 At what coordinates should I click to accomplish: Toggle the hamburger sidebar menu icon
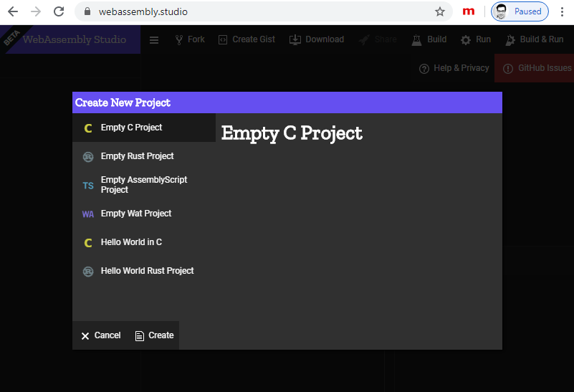click(154, 40)
